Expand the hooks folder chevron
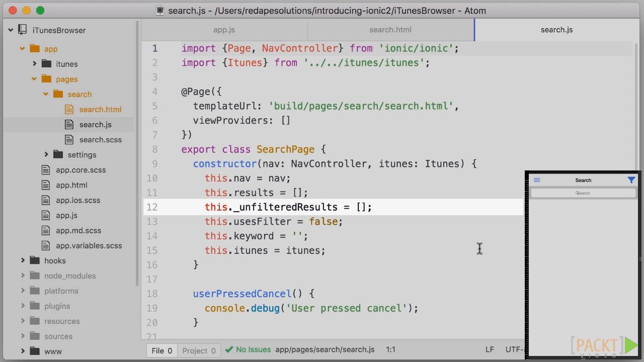The height and width of the screenshot is (362, 644). point(22,260)
